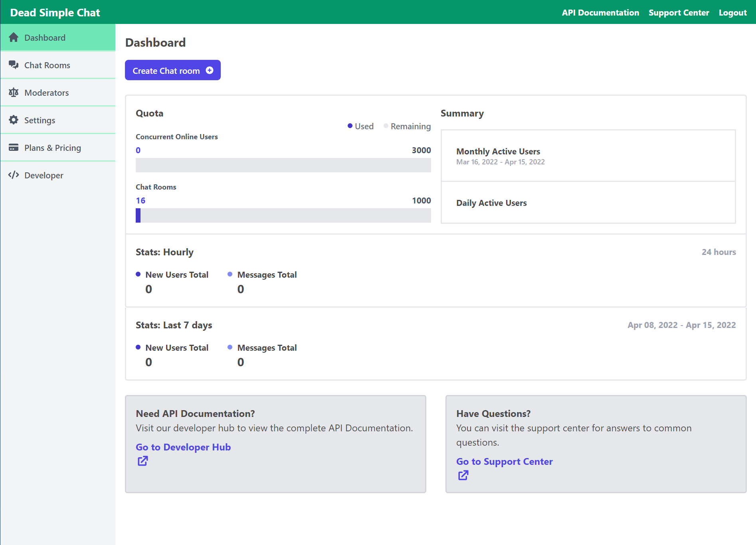Image resolution: width=756 pixels, height=545 pixels.
Task: Click the Developer code brackets icon
Action: (14, 175)
